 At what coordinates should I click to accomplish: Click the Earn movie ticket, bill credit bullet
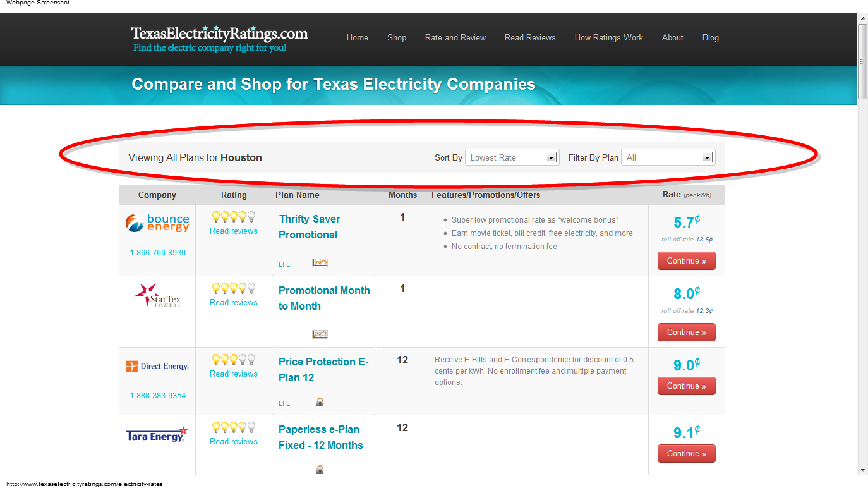pos(542,233)
